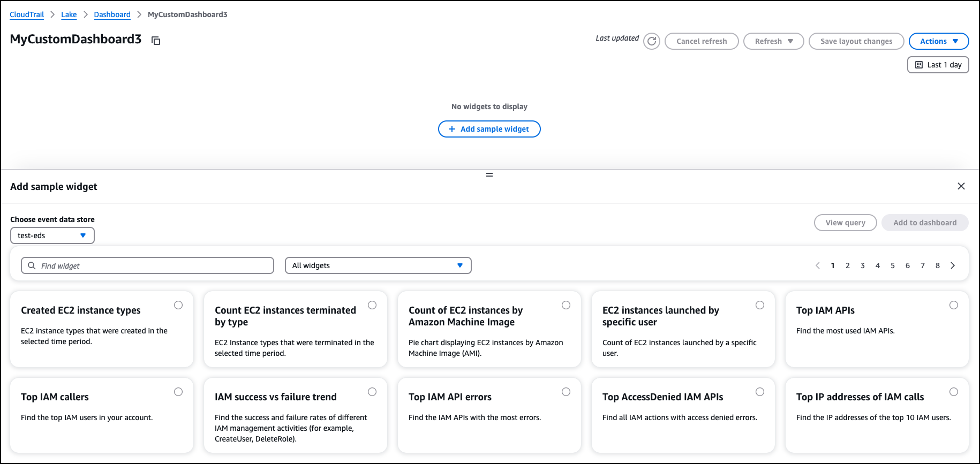Viewport: 980px width, 464px height.
Task: Click the MyCustomDashboard3 page heading
Action: pos(76,39)
